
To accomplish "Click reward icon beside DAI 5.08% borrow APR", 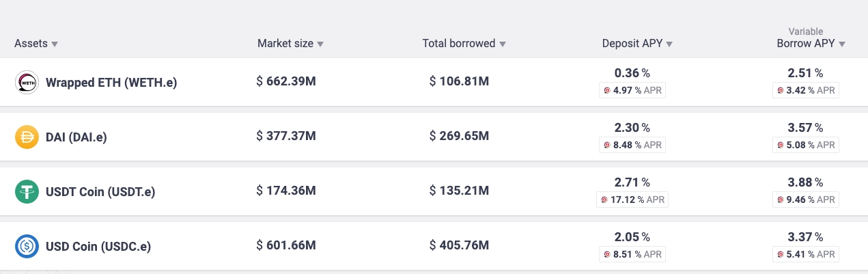I will [x=781, y=145].
